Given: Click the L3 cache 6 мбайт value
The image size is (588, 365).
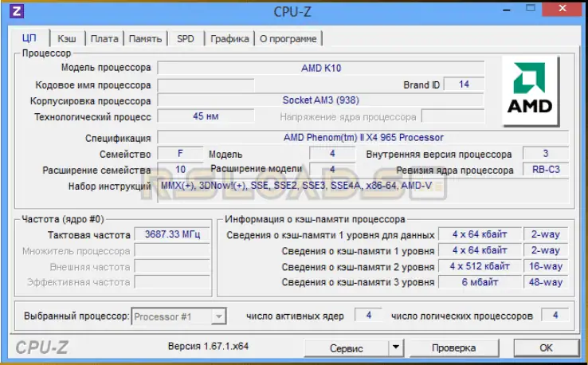Looking at the screenshot, I should click(480, 282).
